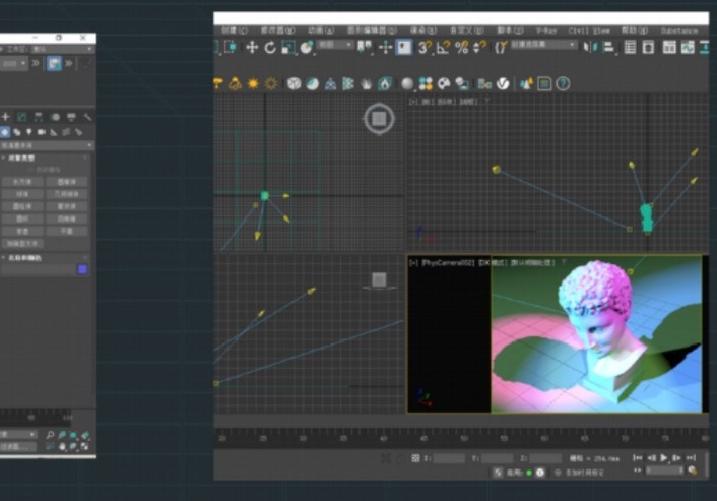
Task: Click the Align tool icon
Action: coord(609,48)
